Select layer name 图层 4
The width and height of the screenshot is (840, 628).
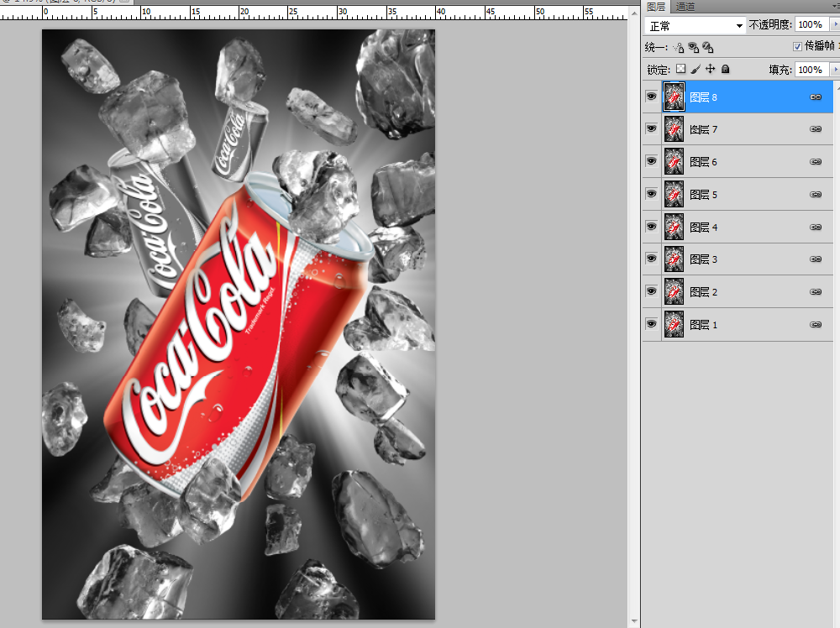(703, 228)
